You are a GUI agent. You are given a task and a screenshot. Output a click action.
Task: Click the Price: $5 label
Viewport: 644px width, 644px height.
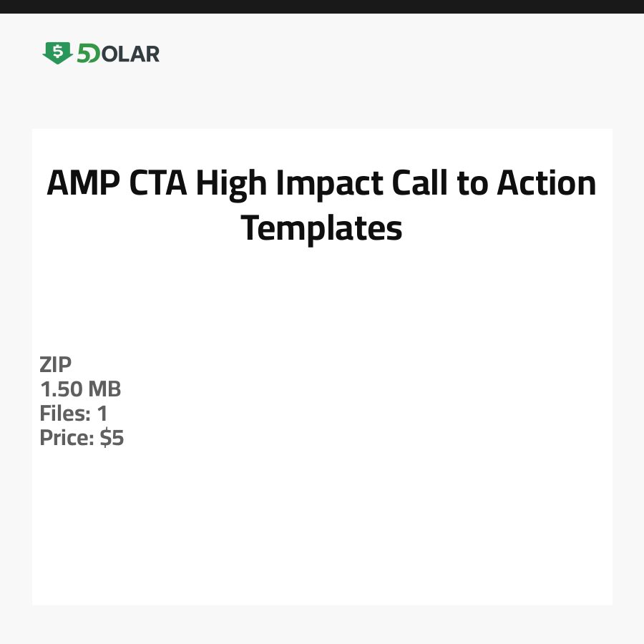point(82,438)
